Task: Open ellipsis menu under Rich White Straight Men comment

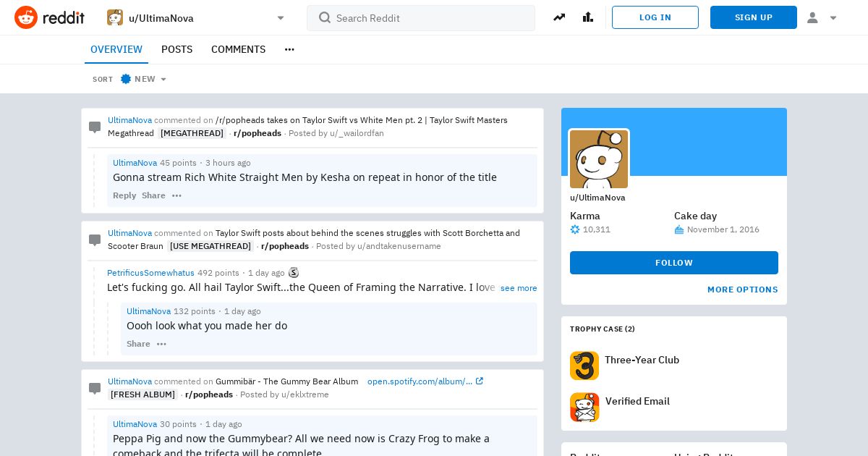Action: pos(176,195)
